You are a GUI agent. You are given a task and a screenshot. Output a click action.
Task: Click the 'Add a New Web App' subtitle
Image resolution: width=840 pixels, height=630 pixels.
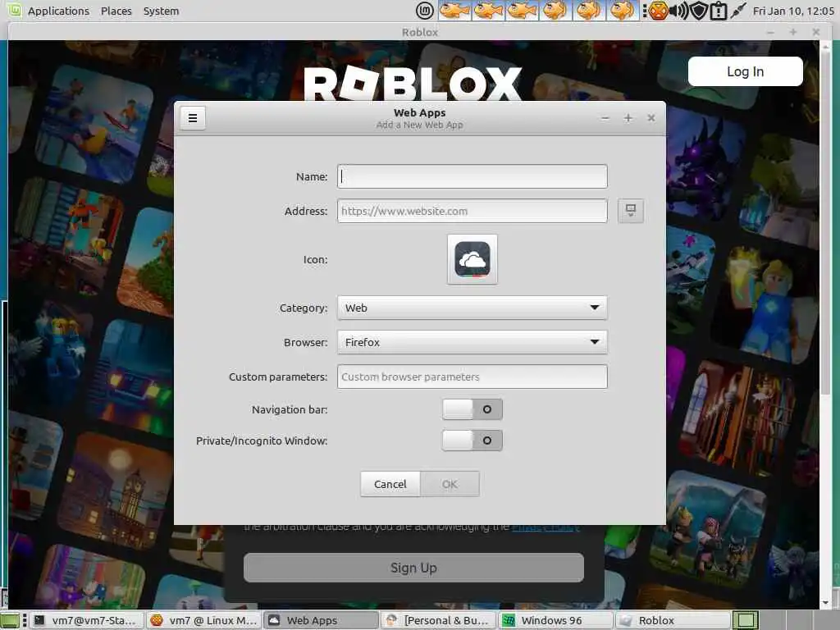(x=419, y=125)
